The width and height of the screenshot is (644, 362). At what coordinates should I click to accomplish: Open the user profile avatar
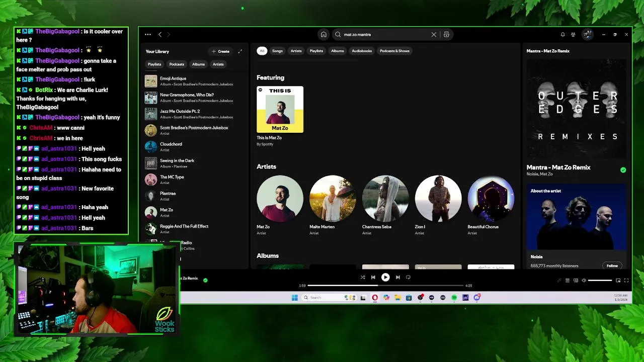pyautogui.click(x=587, y=35)
